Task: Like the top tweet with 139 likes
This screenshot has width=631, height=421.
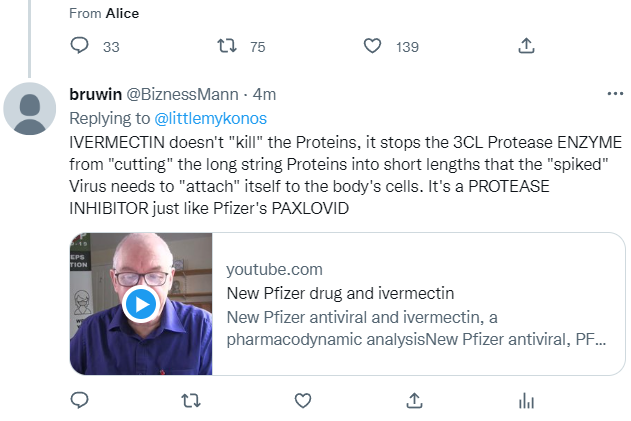Action: [373, 46]
